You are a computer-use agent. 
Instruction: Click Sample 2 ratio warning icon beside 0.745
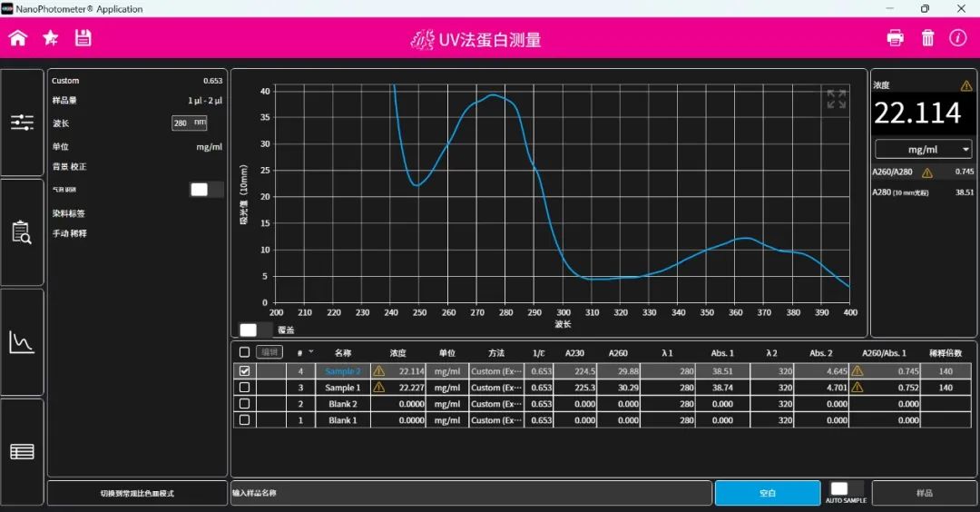coord(857,370)
